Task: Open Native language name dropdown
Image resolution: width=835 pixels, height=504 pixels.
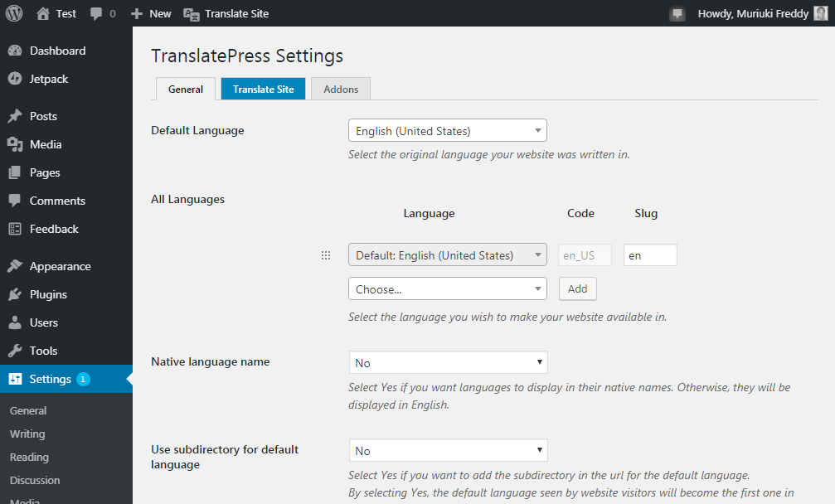Action: pyautogui.click(x=448, y=362)
